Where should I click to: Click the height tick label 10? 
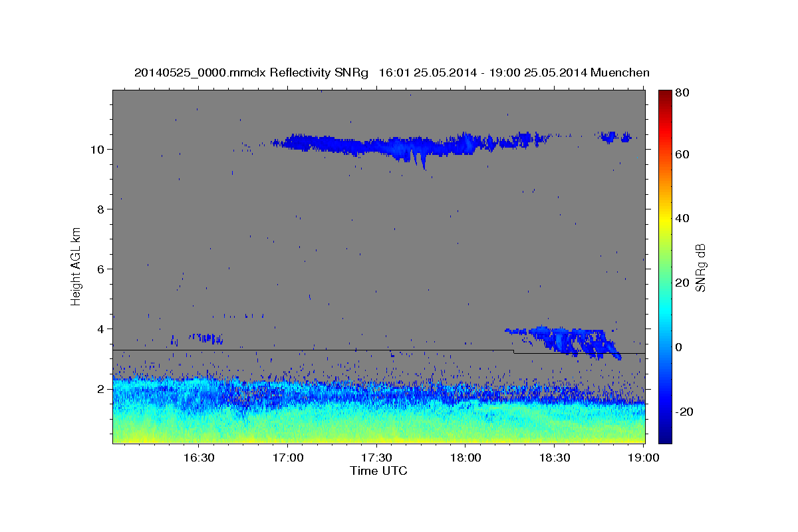[x=98, y=149]
